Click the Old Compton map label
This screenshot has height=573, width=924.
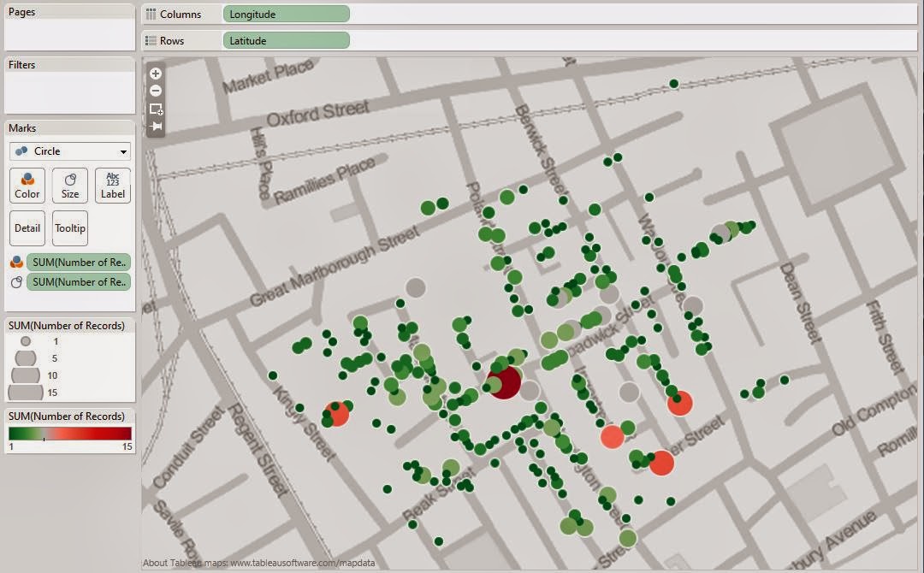874,411
